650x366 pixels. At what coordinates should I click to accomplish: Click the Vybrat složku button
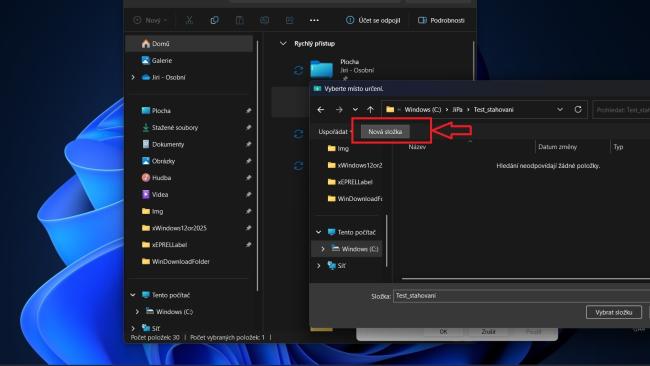tap(614, 312)
